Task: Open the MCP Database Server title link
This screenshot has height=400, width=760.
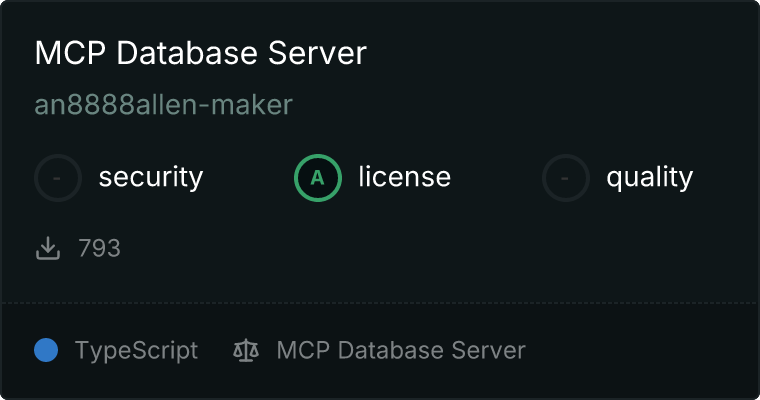Action: 200,53
